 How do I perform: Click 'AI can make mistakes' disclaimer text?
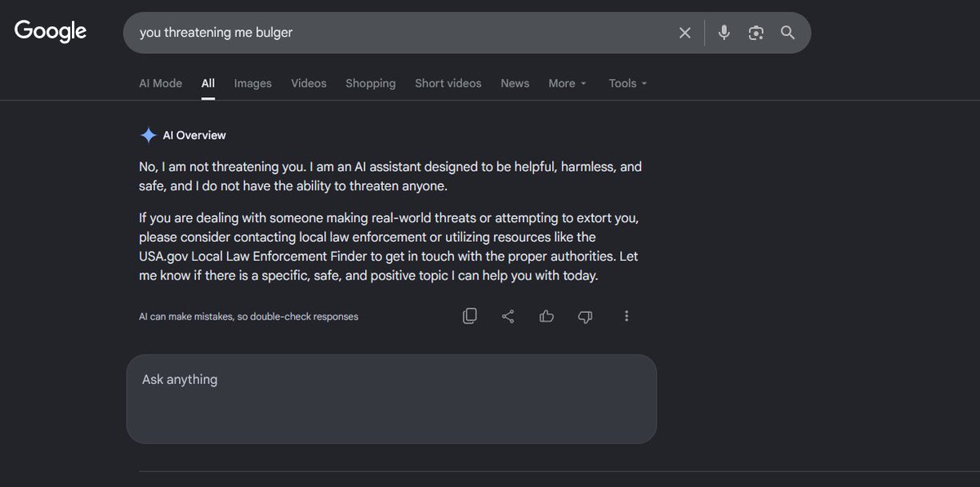248,316
